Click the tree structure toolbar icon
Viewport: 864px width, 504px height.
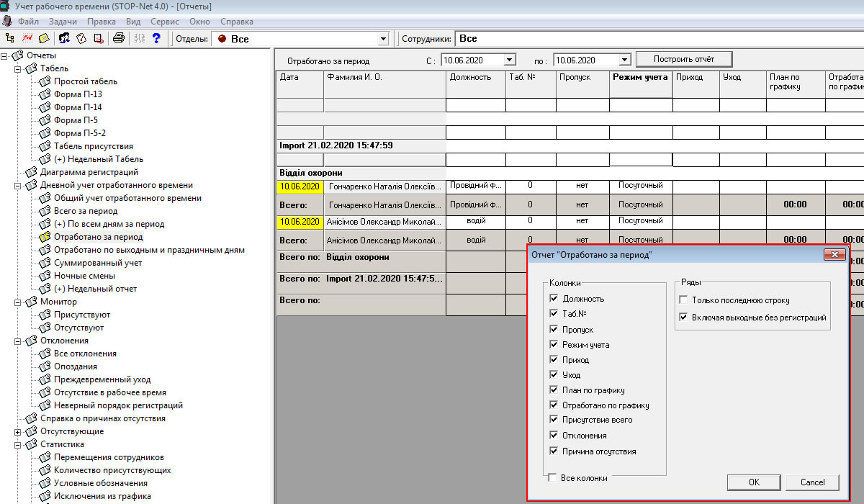coord(10,38)
